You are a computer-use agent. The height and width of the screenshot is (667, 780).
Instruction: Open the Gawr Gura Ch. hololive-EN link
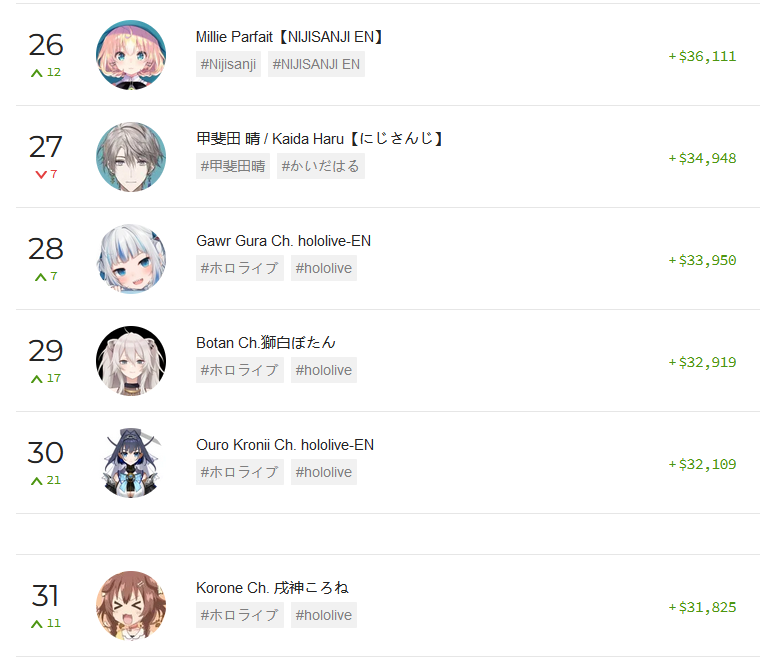284,241
